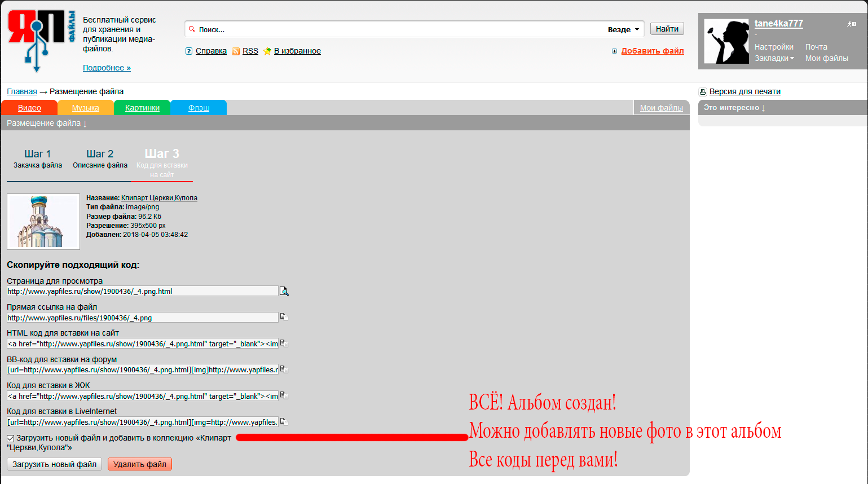Click the Загрузить новый файл button
868x484 pixels.
pyautogui.click(x=55, y=464)
